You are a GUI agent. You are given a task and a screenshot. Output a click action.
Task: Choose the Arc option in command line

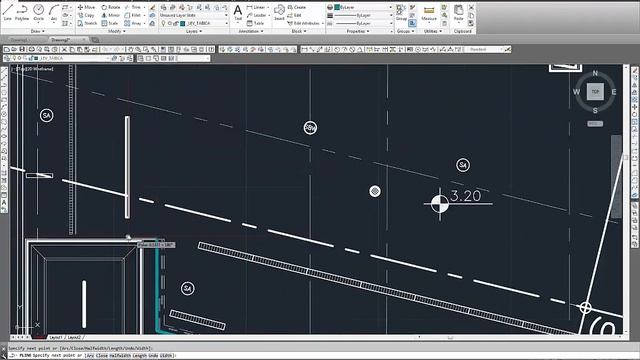coord(91,356)
